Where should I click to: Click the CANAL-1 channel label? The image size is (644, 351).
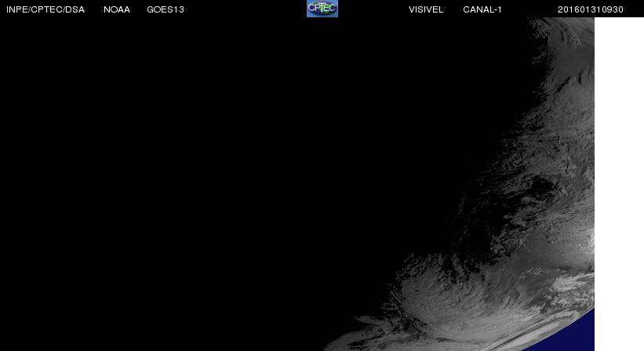(482, 9)
